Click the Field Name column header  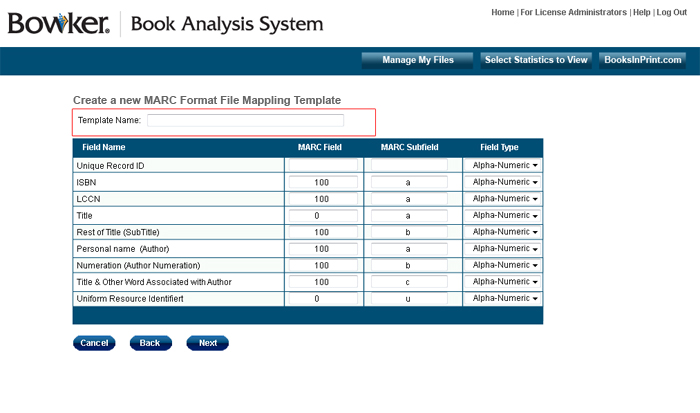tap(104, 147)
